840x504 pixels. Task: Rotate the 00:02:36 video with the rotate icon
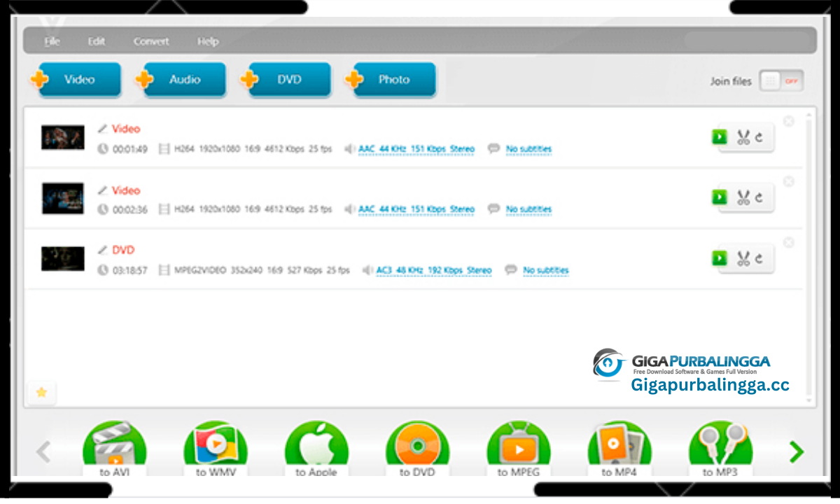759,198
